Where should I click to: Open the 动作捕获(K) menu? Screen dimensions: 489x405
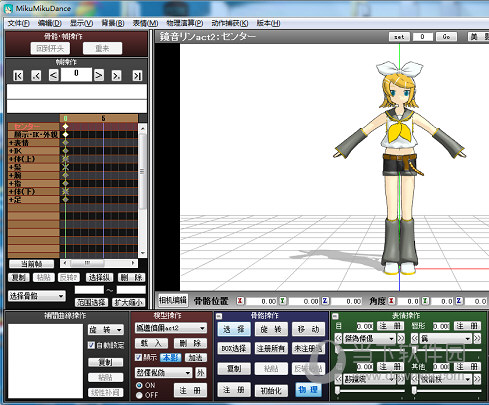(x=230, y=23)
